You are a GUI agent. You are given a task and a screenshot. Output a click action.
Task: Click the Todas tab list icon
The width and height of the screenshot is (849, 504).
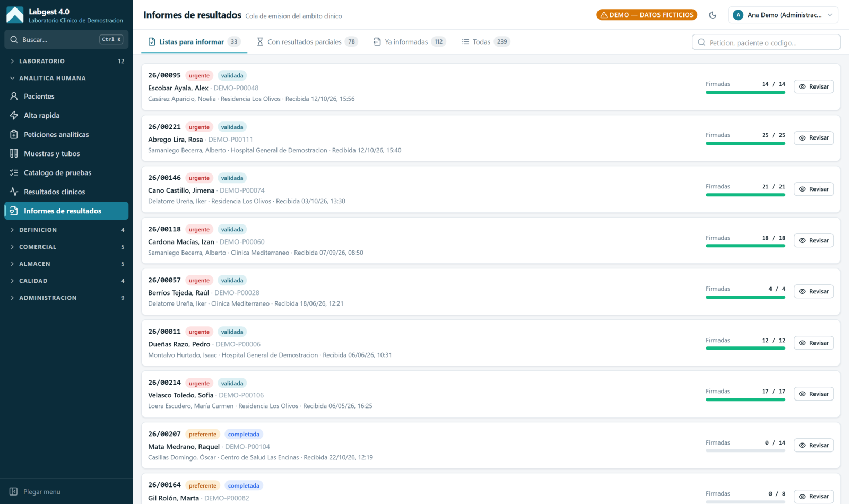pos(465,41)
